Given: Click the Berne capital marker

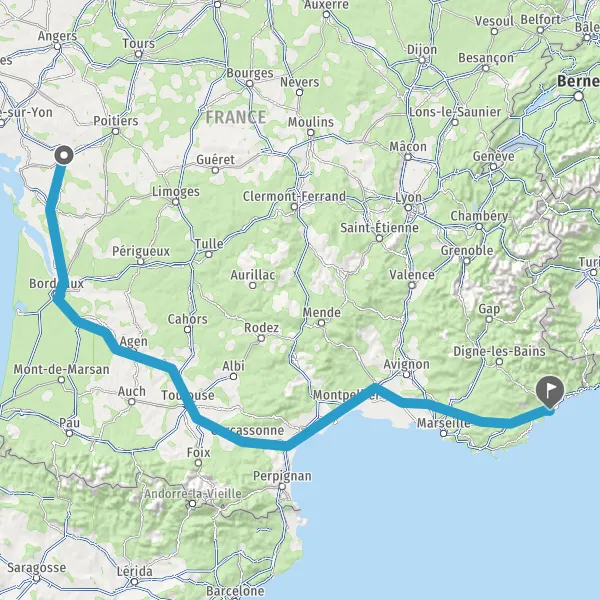Looking at the screenshot, I should point(579,96).
